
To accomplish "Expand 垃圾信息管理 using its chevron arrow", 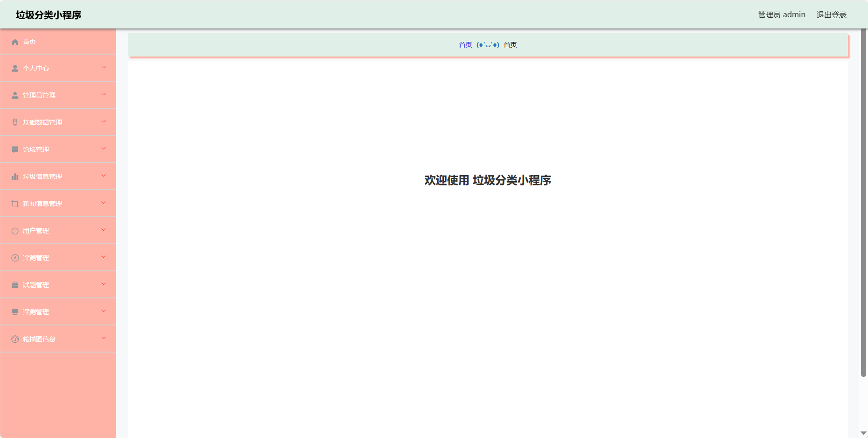I will [x=104, y=176].
